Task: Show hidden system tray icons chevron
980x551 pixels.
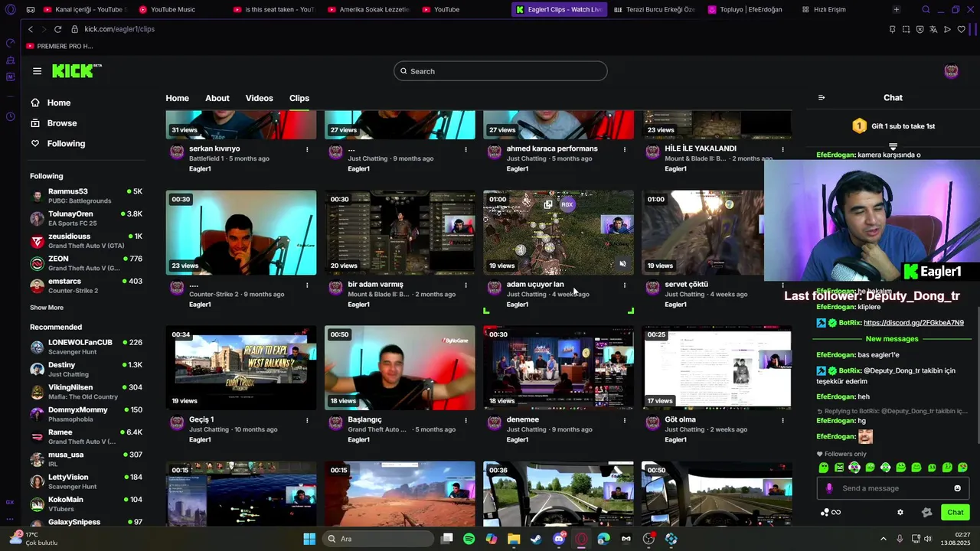Action: 883,539
